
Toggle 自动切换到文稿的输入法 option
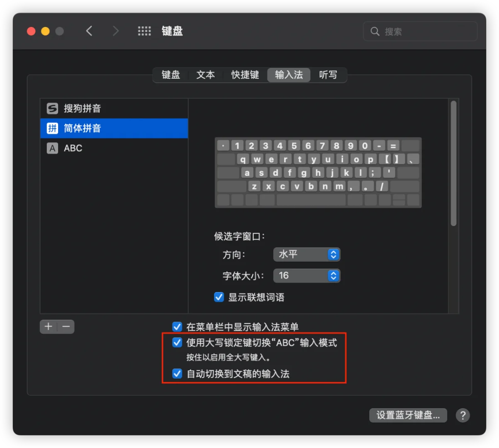click(177, 374)
